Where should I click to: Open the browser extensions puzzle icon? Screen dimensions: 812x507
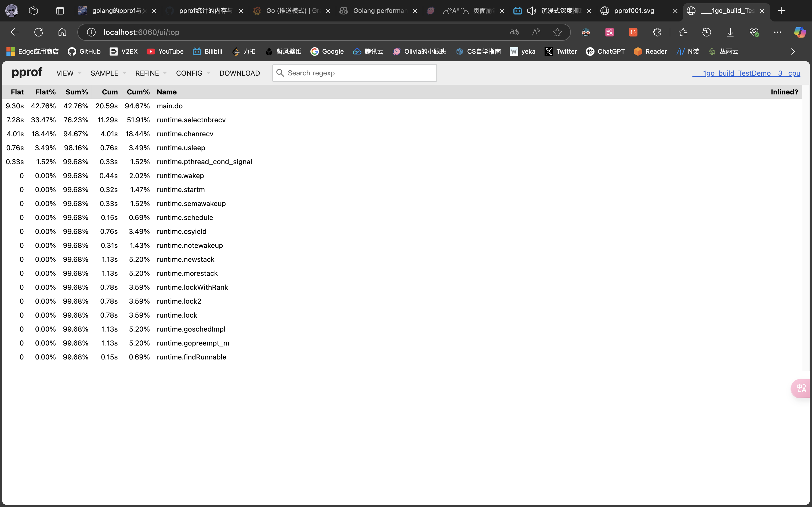(x=657, y=32)
